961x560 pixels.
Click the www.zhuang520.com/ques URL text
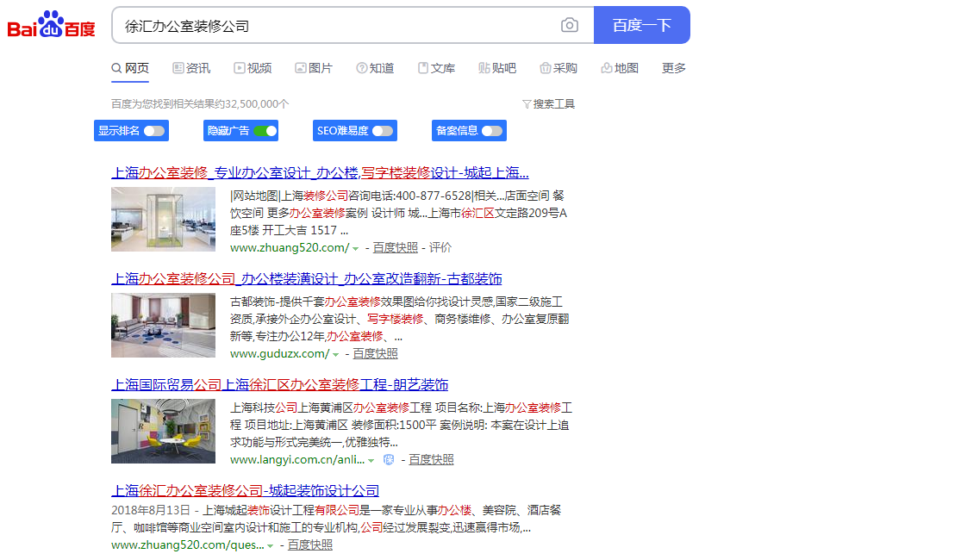pos(188,544)
